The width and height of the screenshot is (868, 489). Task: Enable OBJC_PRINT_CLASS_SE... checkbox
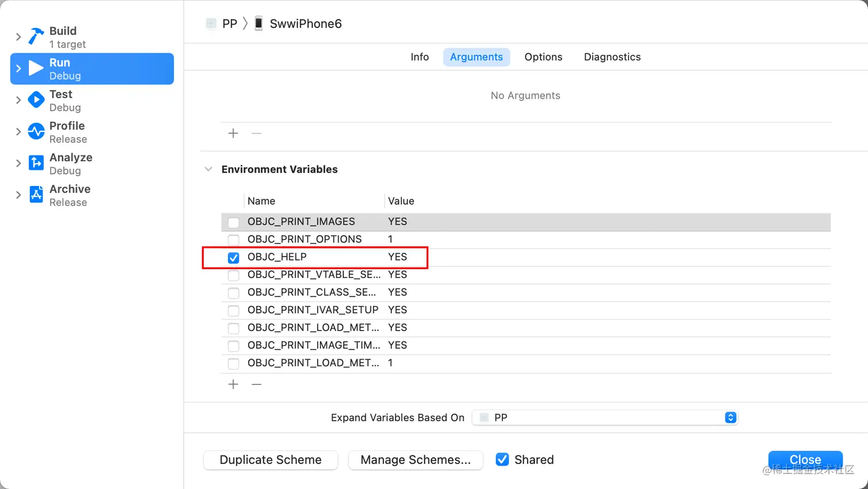pos(234,293)
